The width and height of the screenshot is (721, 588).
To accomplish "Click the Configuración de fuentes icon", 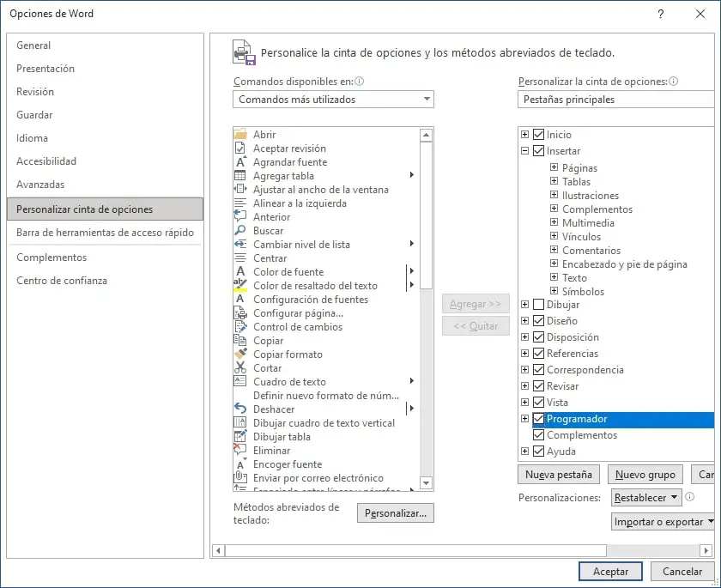I will 240,300.
